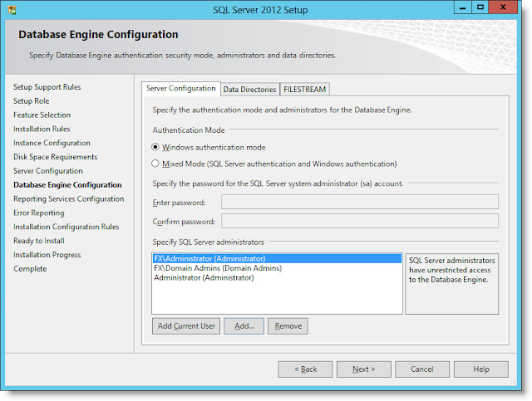
Task: Minimize the SQL Server 2012 Setup window
Action: coord(463,7)
